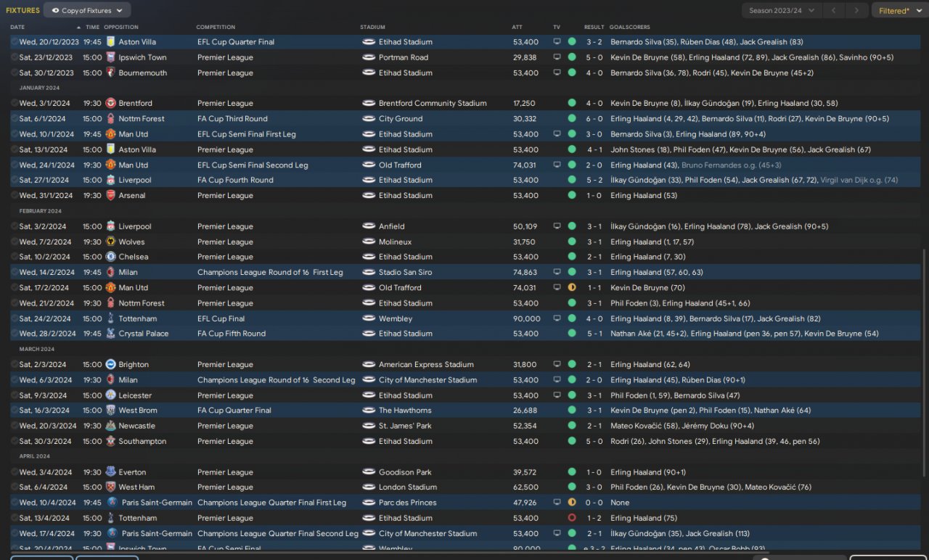The image size is (929, 560).
Task: Click the Everton club badge
Action: click(111, 472)
